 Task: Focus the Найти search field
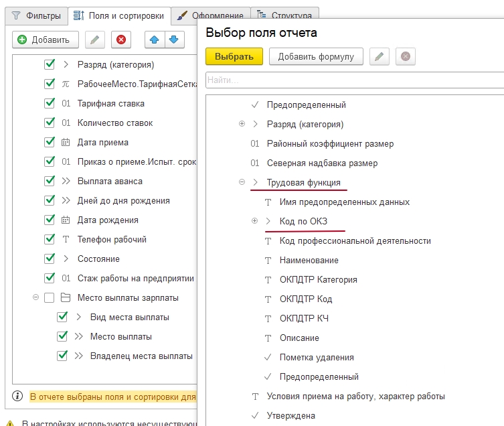(355, 80)
